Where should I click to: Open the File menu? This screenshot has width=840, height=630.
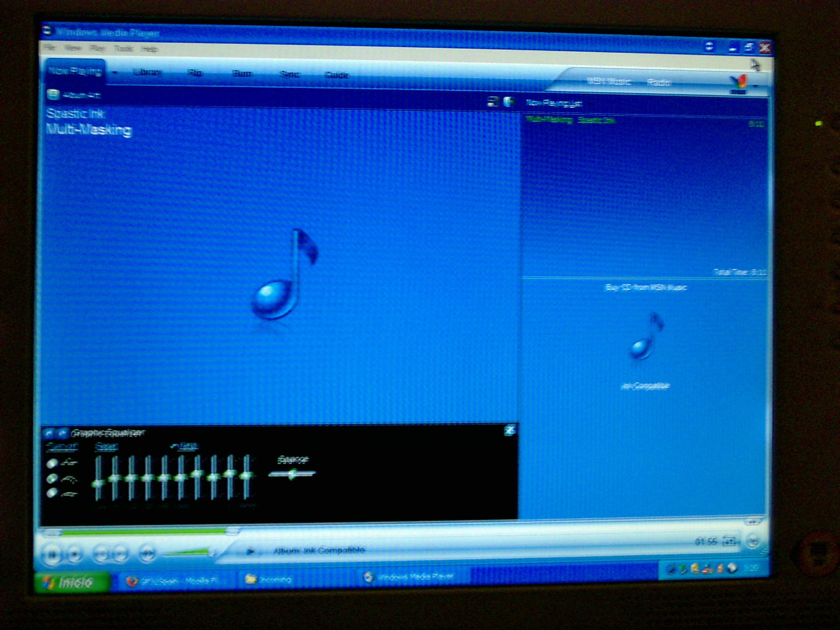click(x=49, y=48)
